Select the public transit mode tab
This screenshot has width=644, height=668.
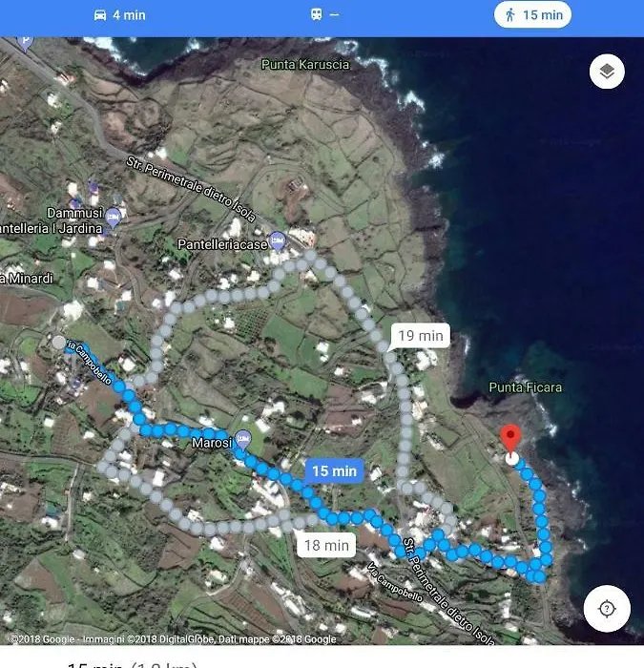coord(324,15)
